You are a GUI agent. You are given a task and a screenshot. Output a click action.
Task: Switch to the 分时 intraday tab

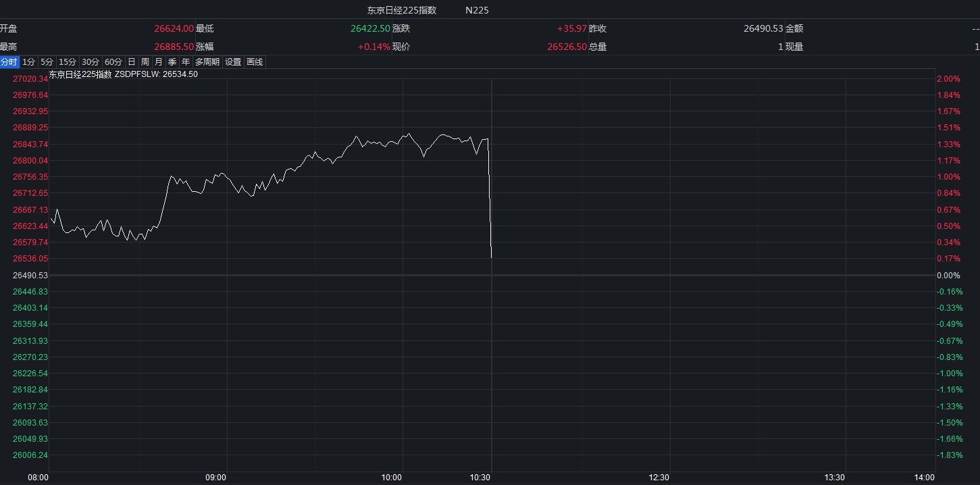pos(9,62)
